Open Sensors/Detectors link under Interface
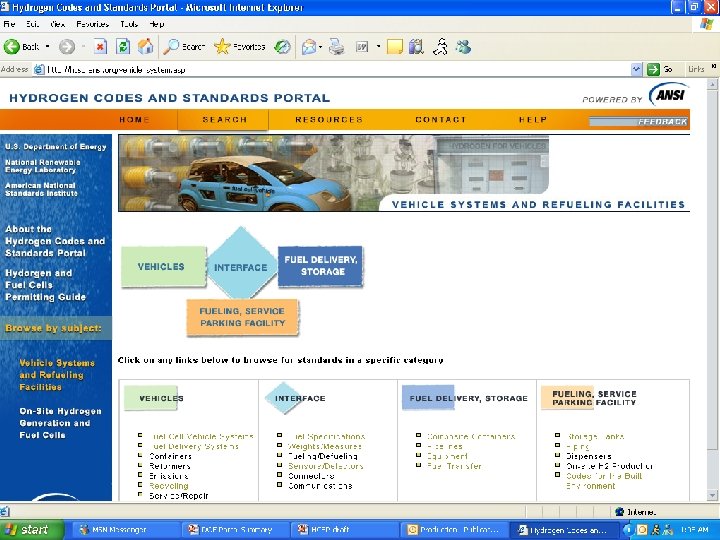The height and width of the screenshot is (540, 720). pos(326,466)
